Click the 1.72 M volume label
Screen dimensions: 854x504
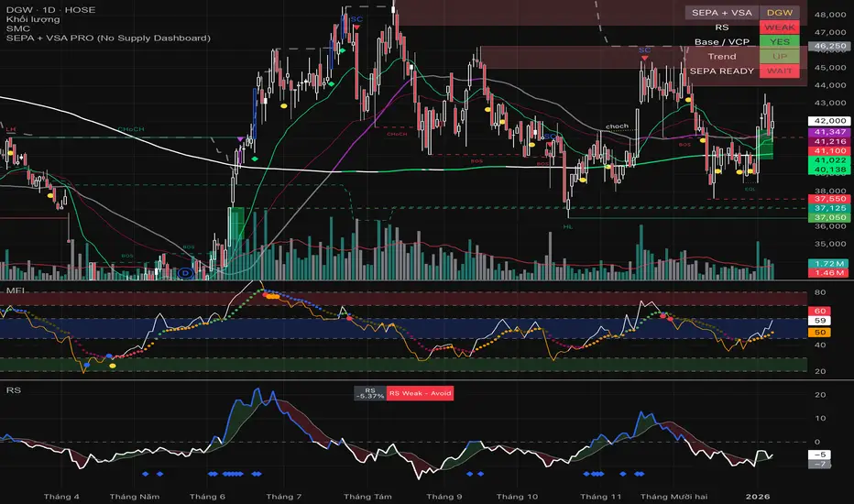(x=828, y=264)
